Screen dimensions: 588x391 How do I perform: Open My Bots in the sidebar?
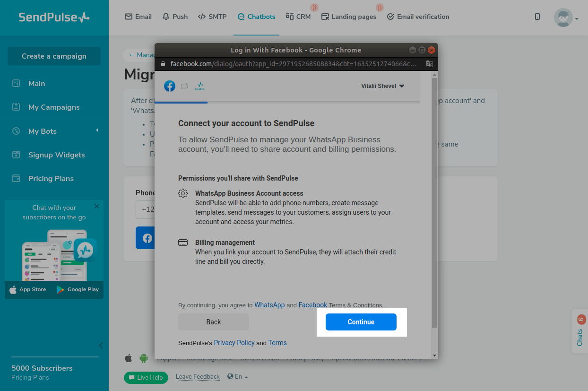43,131
